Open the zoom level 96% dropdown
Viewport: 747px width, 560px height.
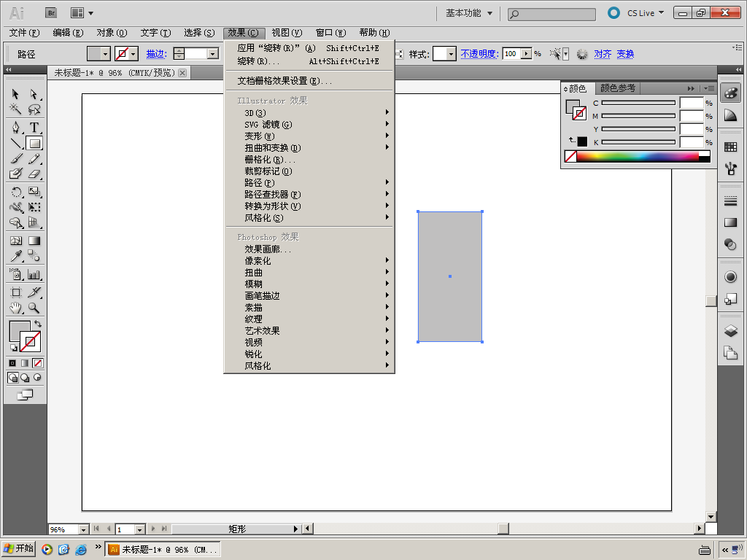point(84,529)
